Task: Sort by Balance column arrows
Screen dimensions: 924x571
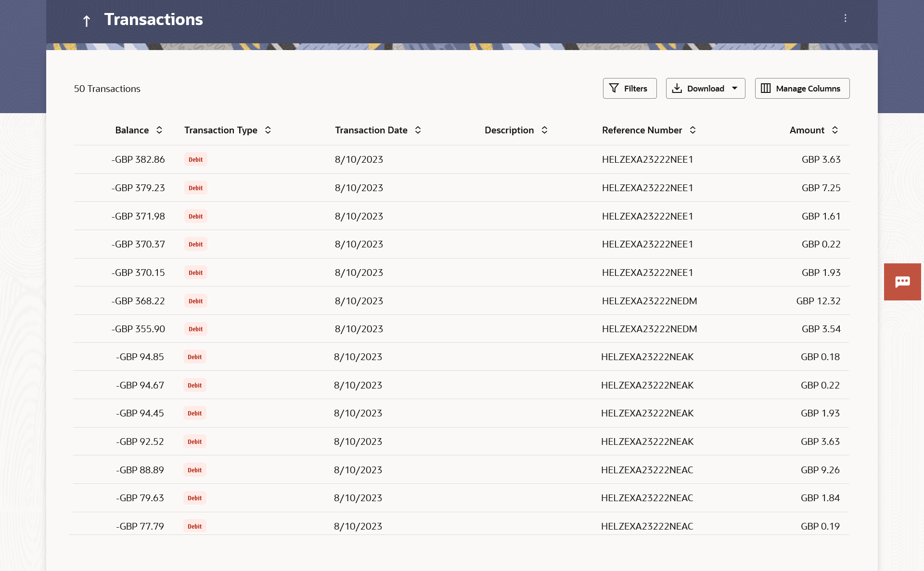Action: (x=159, y=130)
